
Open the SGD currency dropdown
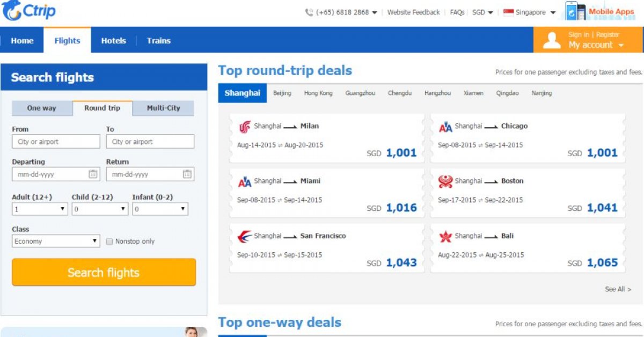[x=481, y=12]
